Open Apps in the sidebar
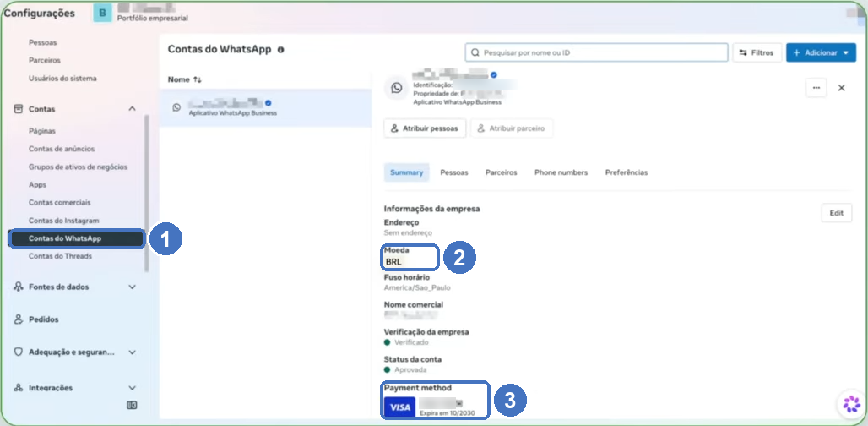 click(38, 184)
